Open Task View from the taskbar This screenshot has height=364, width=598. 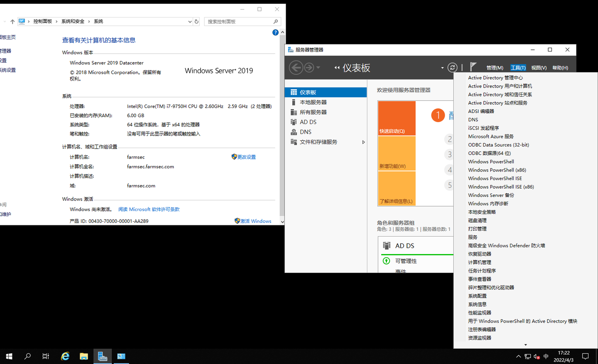tap(46, 356)
